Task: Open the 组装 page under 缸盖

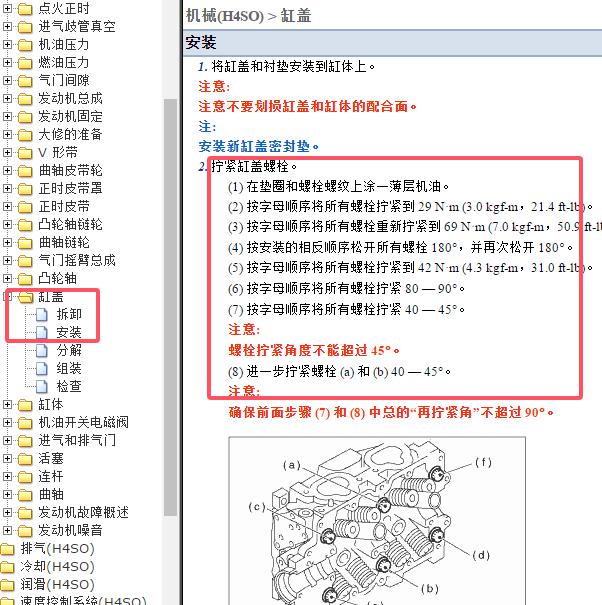Action: (x=69, y=368)
